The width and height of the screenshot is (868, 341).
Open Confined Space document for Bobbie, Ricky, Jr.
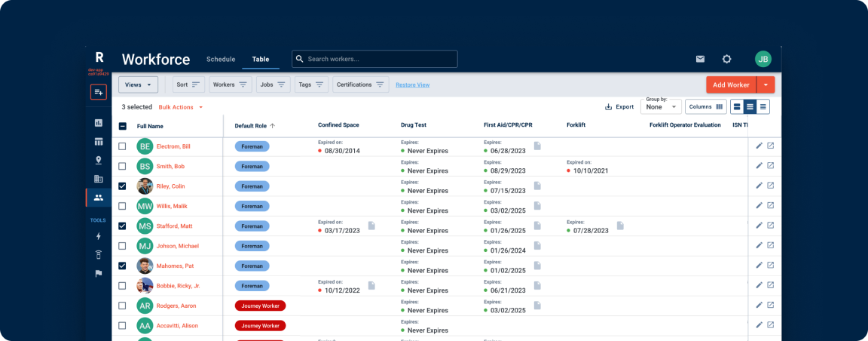(x=371, y=286)
